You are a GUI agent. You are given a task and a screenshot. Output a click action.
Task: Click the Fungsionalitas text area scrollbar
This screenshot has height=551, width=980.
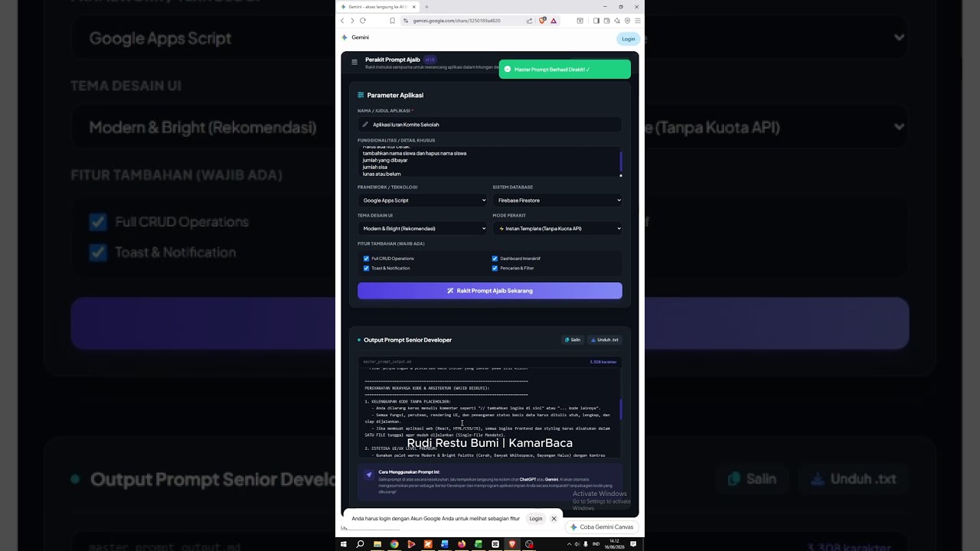click(621, 161)
